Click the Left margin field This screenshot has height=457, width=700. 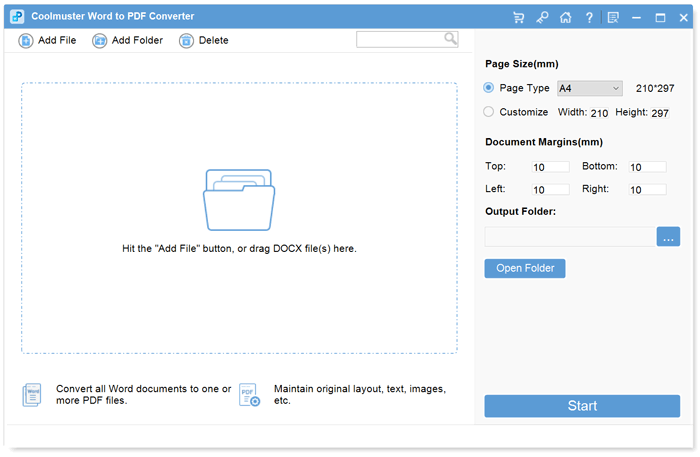pyautogui.click(x=550, y=190)
